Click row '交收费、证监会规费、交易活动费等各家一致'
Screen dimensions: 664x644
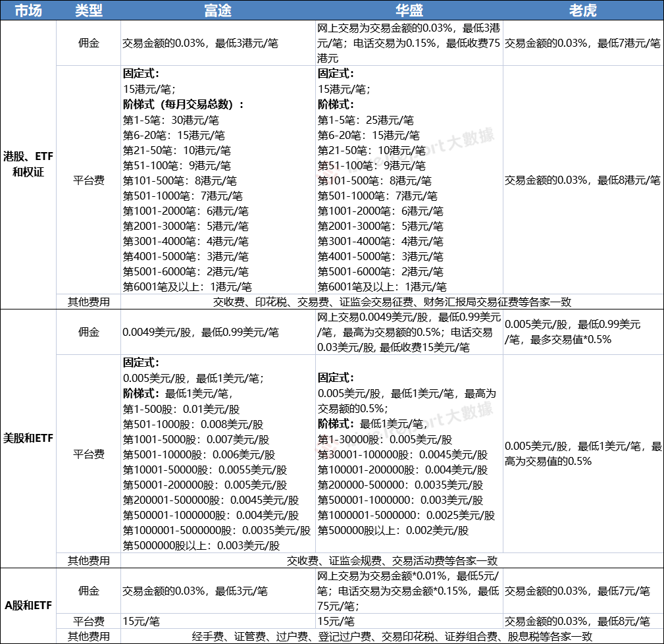click(x=392, y=560)
